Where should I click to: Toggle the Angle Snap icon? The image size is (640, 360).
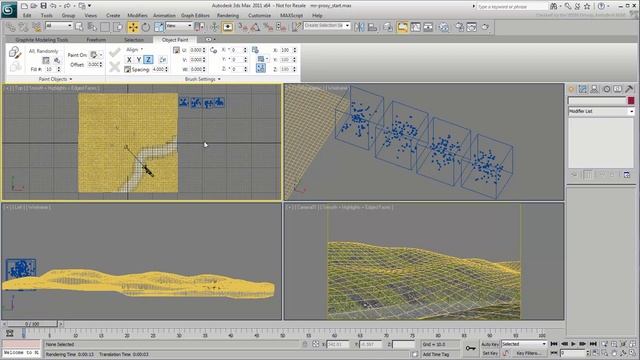tap(255, 27)
